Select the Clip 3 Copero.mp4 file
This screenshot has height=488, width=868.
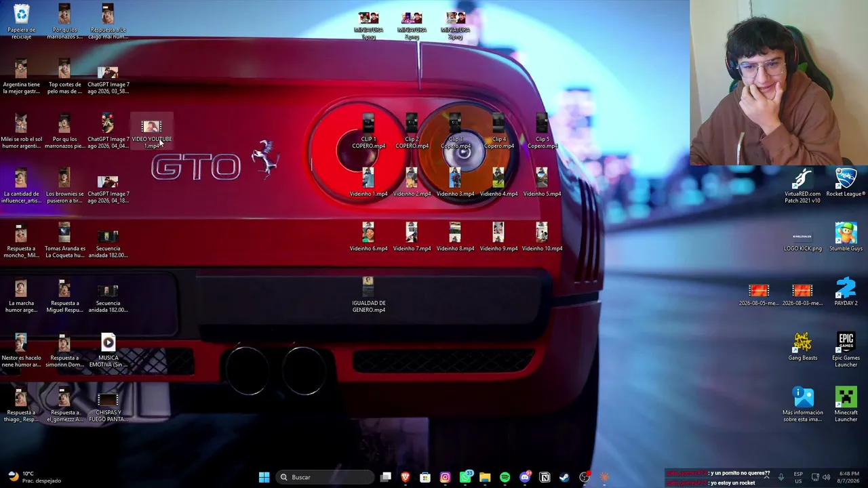coord(455,131)
